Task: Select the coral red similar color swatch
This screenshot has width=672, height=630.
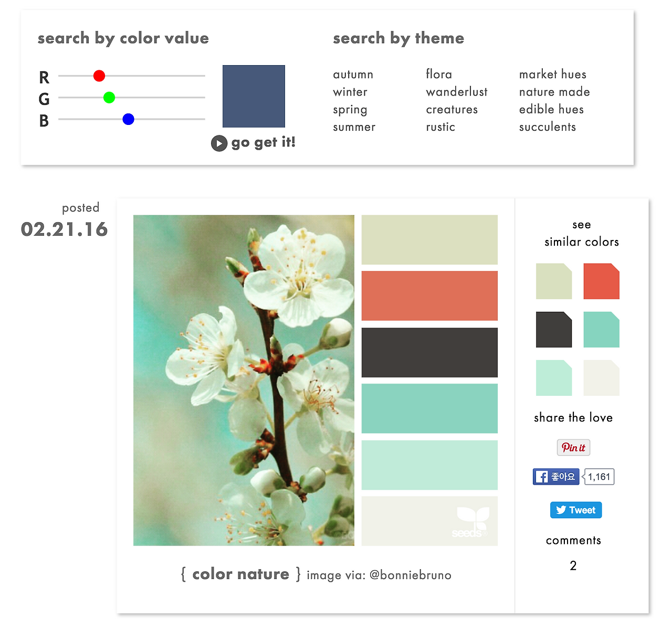Action: coord(601,281)
